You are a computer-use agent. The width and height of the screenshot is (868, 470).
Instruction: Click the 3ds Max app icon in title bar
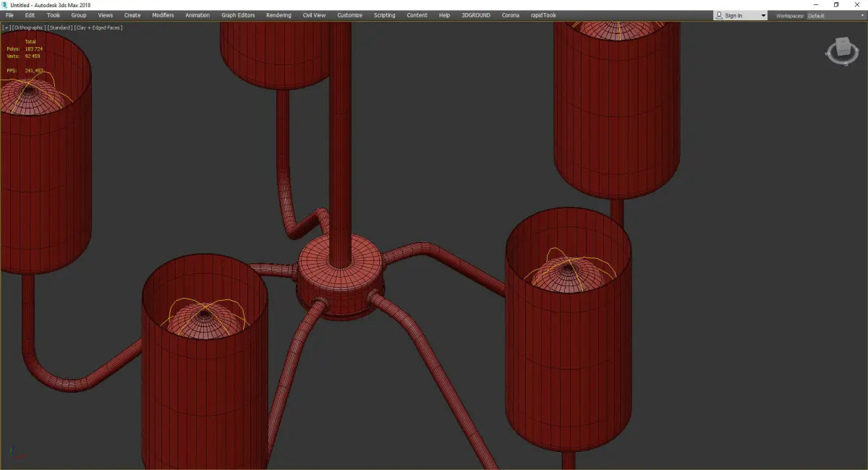[x=5, y=4]
